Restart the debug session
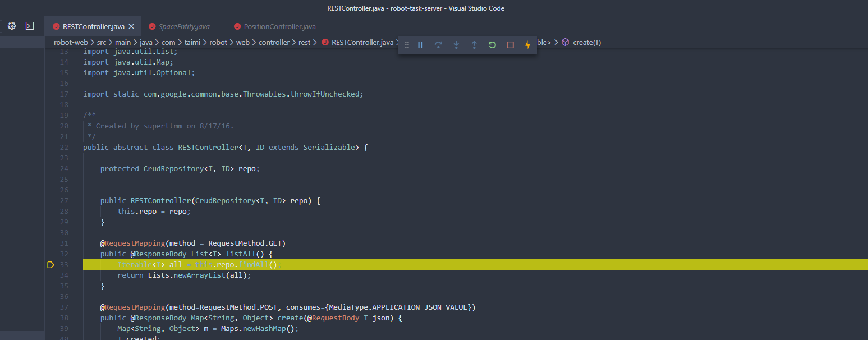 (x=492, y=44)
